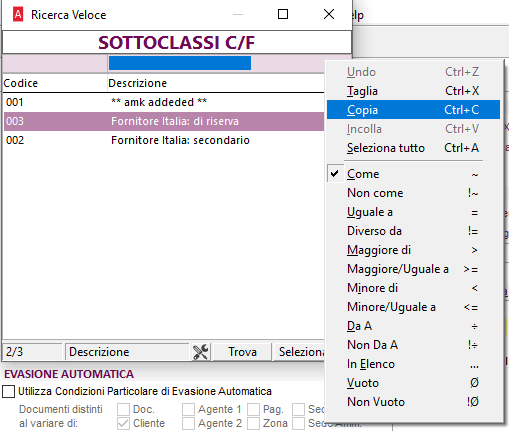Image resolution: width=509 pixels, height=431 pixels.
Task: Choose Undo from the context menu
Action: click(413, 72)
